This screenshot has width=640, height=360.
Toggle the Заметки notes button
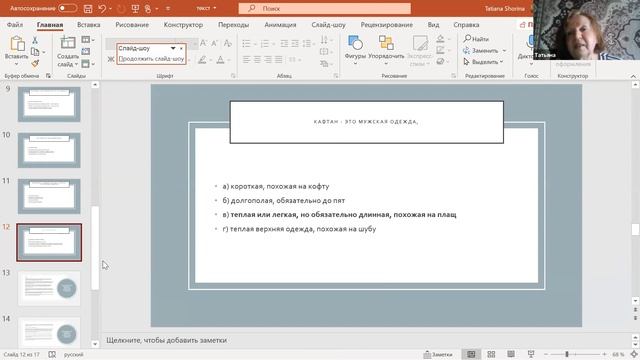pyautogui.click(x=438, y=354)
